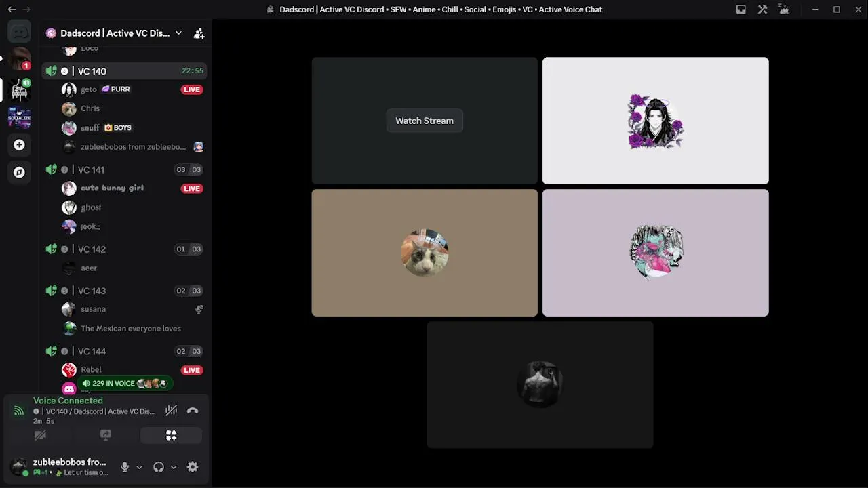Viewport: 868px width, 488px height.
Task: Open Discover servers compass icon
Action: pyautogui.click(x=19, y=172)
